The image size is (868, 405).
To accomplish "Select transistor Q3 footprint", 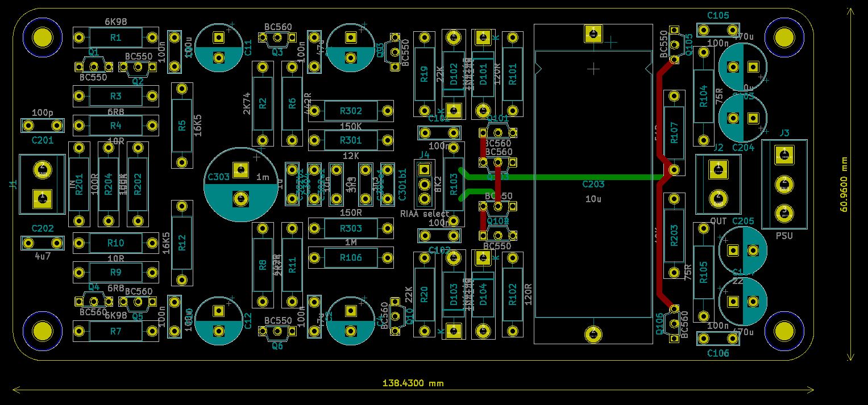I will pos(277,39).
